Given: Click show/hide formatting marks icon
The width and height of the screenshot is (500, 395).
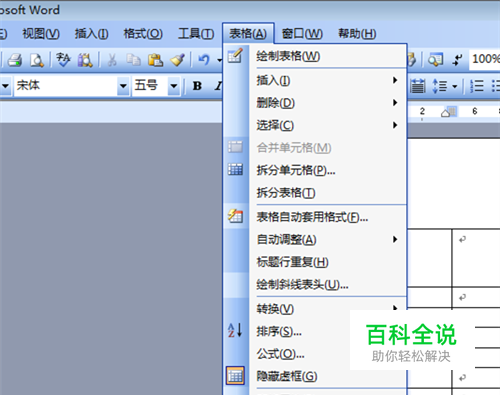Looking at the screenshot, I should pyautogui.click(x=458, y=60).
